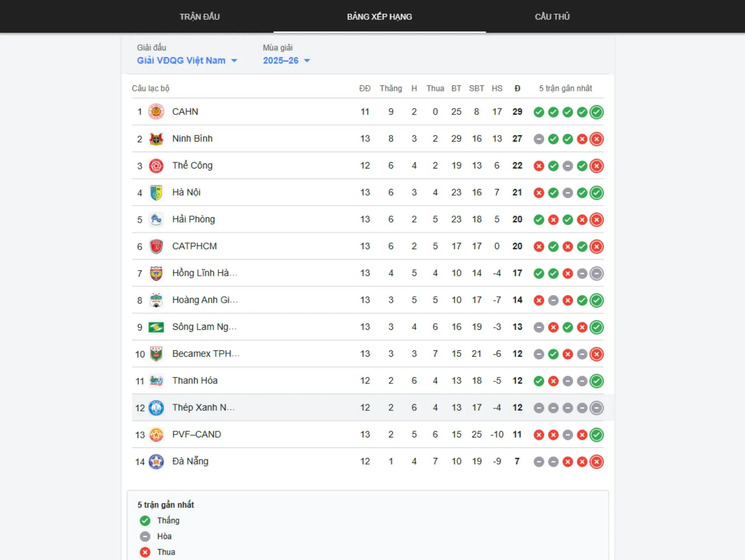Select the BẢNG XẾP HẠNG tab
The width and height of the screenshot is (745, 560).
click(379, 17)
